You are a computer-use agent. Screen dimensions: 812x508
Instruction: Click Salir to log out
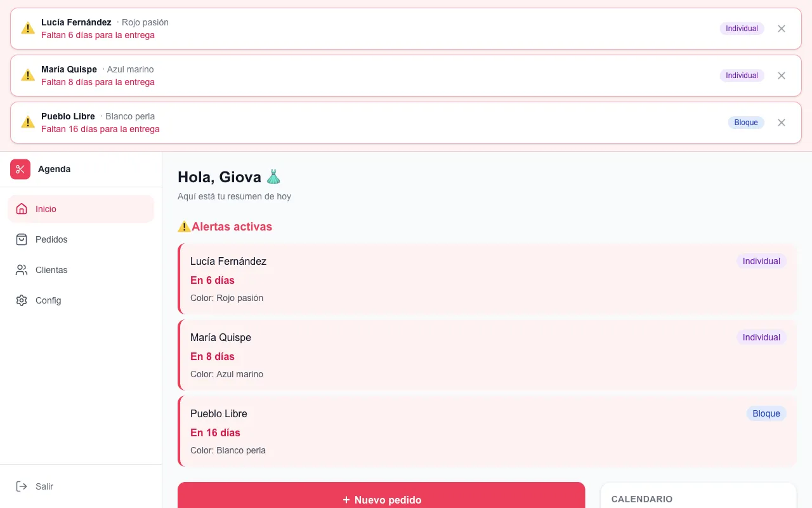(x=44, y=486)
